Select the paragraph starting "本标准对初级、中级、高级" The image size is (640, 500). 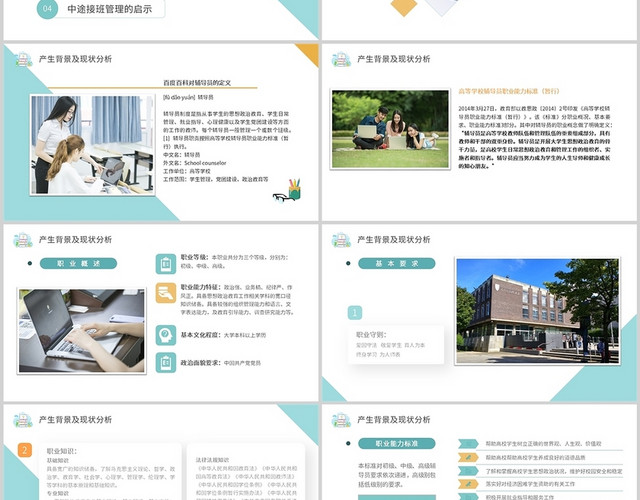click(x=397, y=475)
